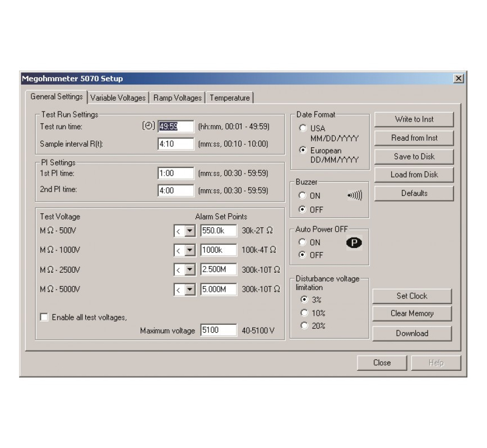Open the Variable Voltages tab
The height and width of the screenshot is (448, 487).
pyautogui.click(x=118, y=98)
